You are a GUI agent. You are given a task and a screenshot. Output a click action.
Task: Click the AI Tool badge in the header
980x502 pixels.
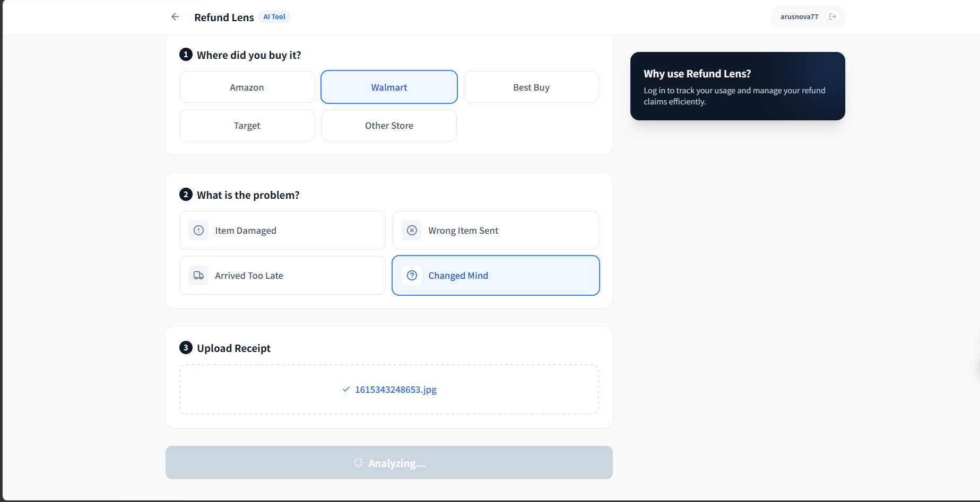274,16
